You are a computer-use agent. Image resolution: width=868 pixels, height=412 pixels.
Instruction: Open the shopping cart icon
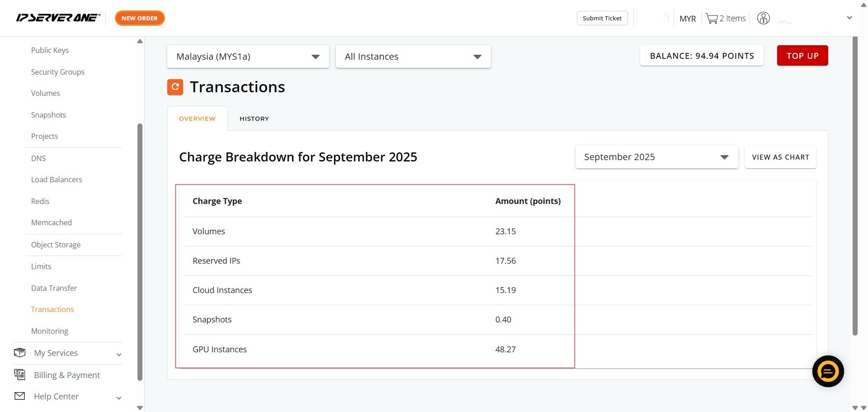coord(712,19)
